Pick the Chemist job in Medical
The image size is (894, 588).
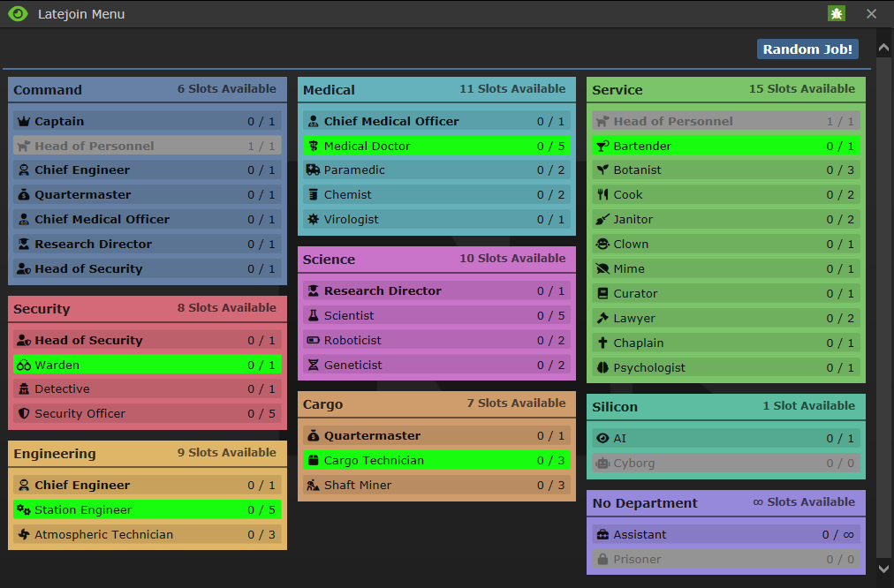(x=436, y=195)
